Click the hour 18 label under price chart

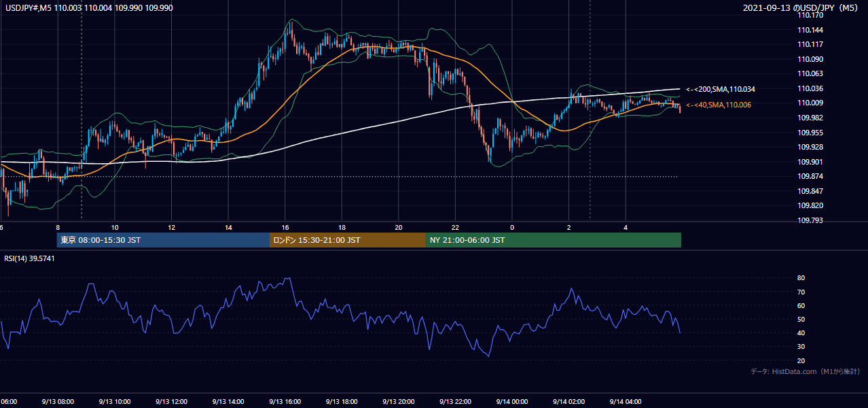[x=342, y=228]
